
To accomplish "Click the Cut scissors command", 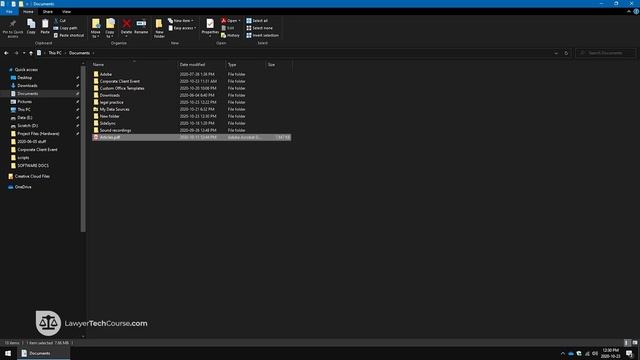I will click(60, 20).
